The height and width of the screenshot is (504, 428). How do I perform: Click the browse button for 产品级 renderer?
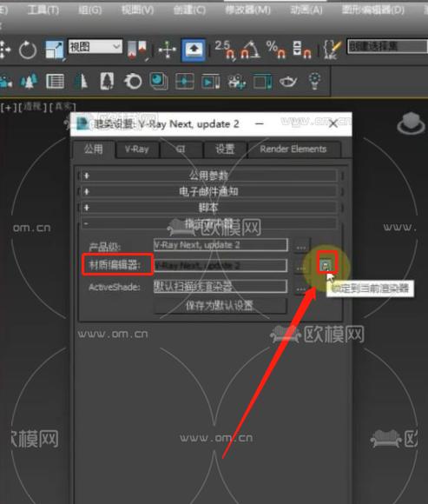pyautogui.click(x=301, y=247)
